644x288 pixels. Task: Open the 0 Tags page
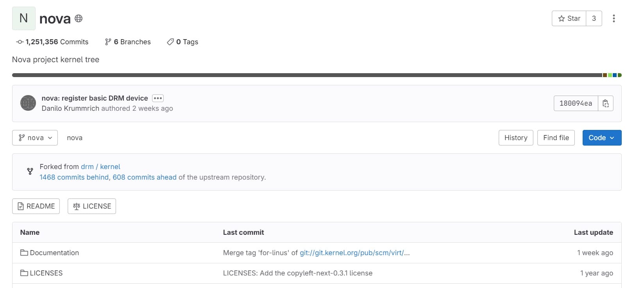coord(182,42)
